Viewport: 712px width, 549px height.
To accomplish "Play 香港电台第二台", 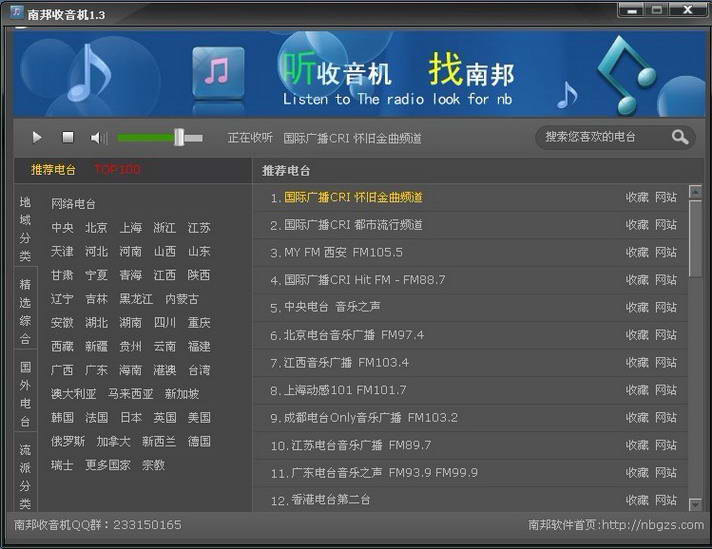I will (331, 500).
